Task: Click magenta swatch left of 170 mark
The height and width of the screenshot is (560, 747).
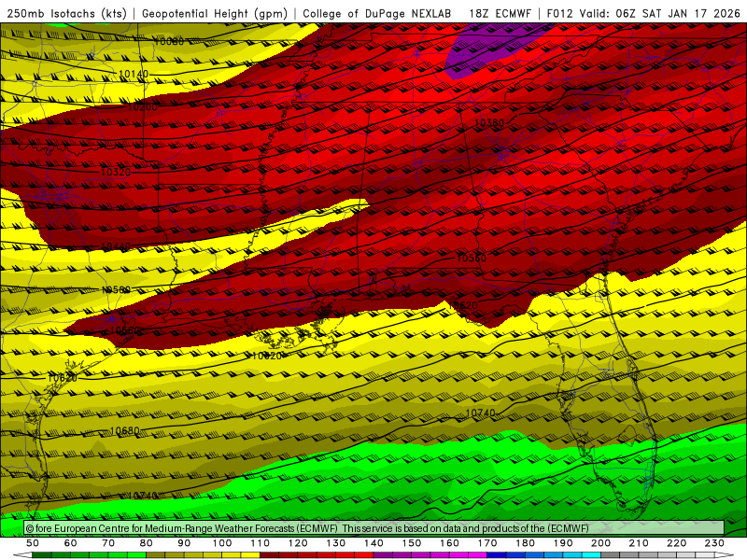Action: click(x=477, y=555)
